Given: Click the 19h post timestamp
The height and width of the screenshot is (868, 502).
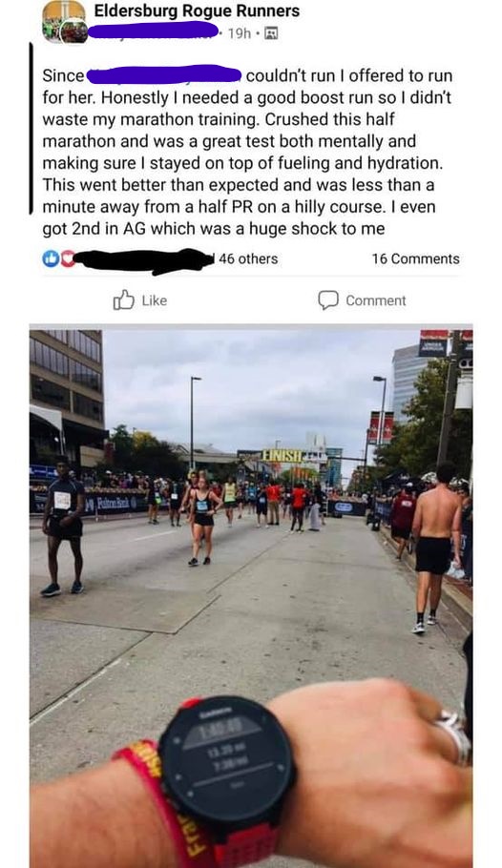Looking at the screenshot, I should coord(240,33).
